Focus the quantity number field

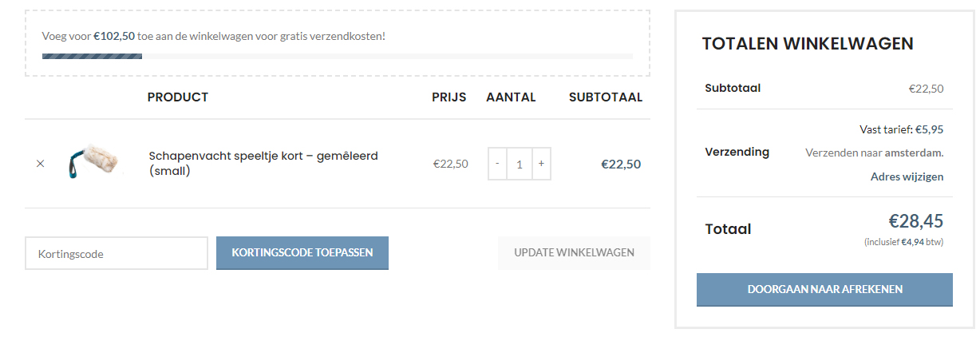520,164
